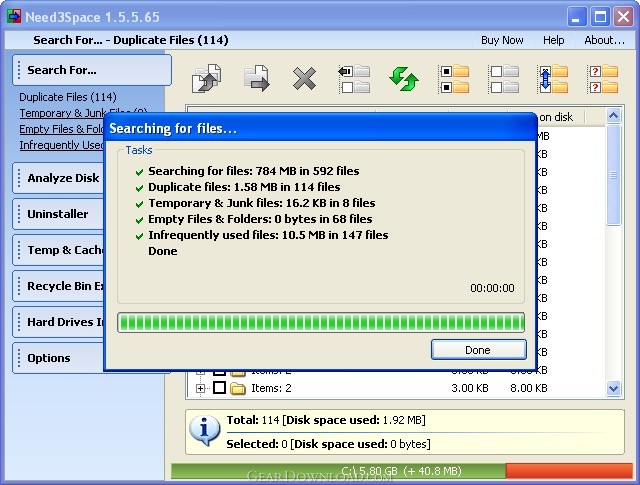Viewport: 640px width, 485px height.
Task: Click the deselect all folders icon
Action: [504, 79]
